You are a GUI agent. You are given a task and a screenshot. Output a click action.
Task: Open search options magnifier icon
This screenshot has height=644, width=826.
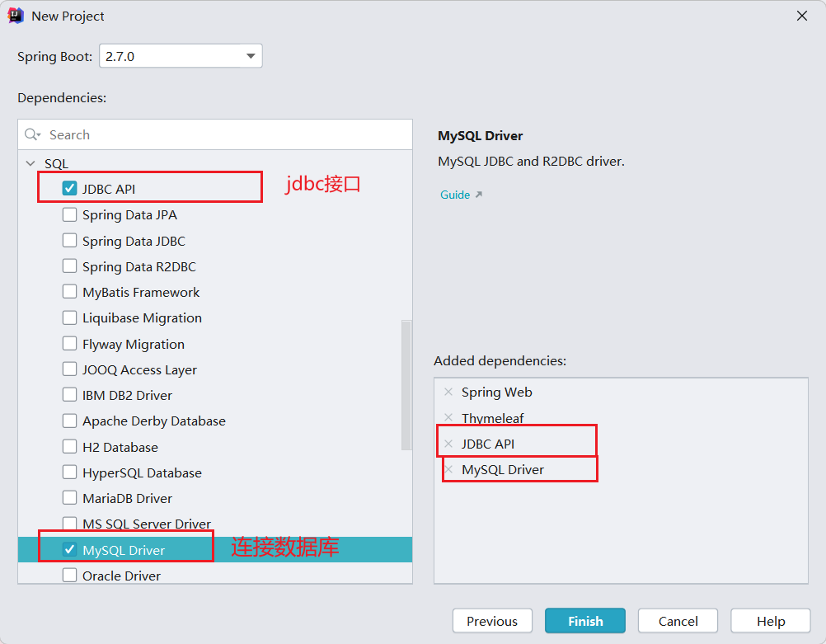(32, 134)
